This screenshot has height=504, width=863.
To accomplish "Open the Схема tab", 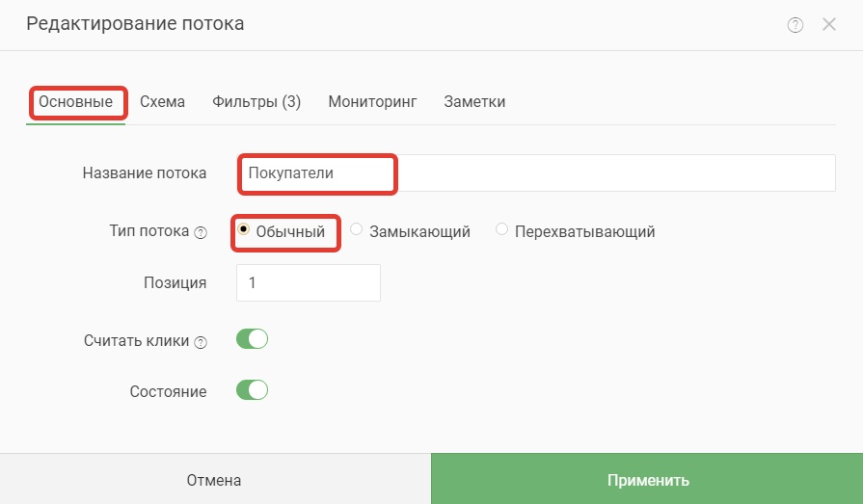I will tap(162, 102).
